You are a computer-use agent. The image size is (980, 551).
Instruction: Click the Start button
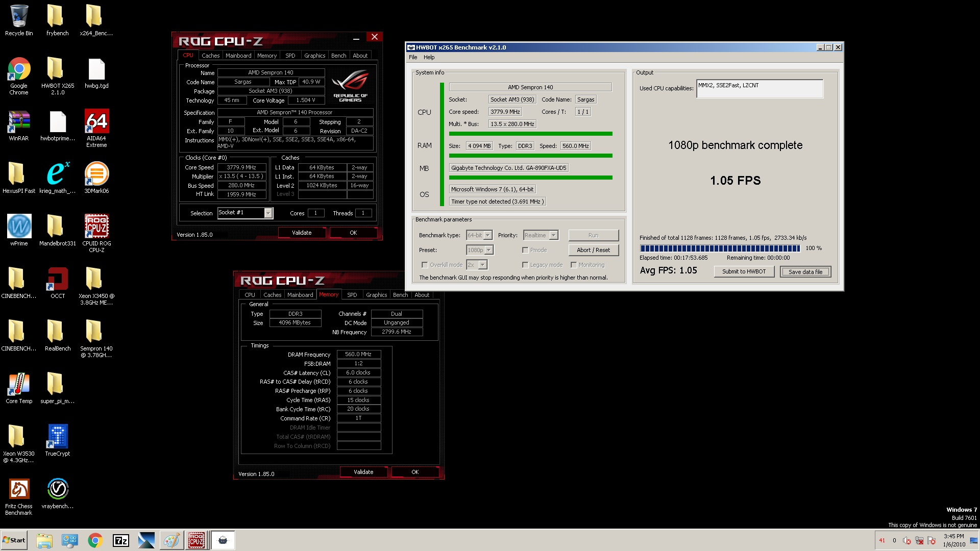pyautogui.click(x=14, y=540)
